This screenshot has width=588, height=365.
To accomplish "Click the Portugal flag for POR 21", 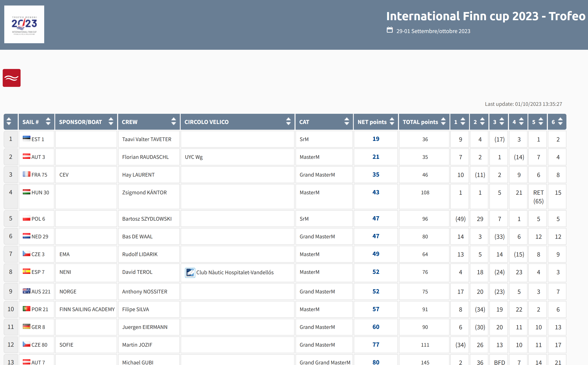I will tap(26, 309).
